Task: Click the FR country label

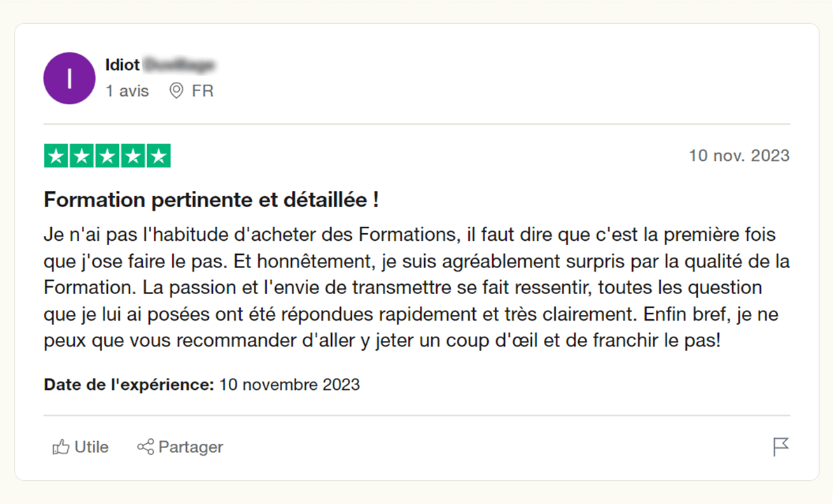Action: (202, 91)
